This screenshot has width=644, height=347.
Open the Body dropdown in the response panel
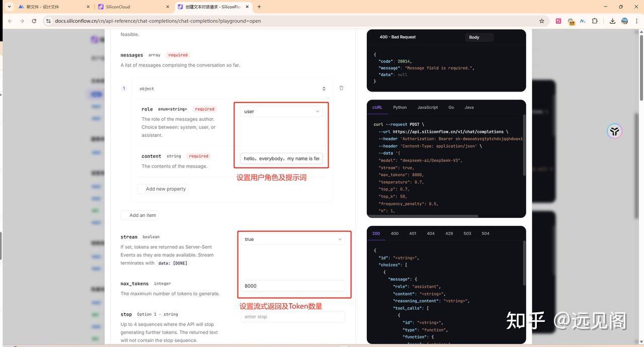click(x=478, y=37)
